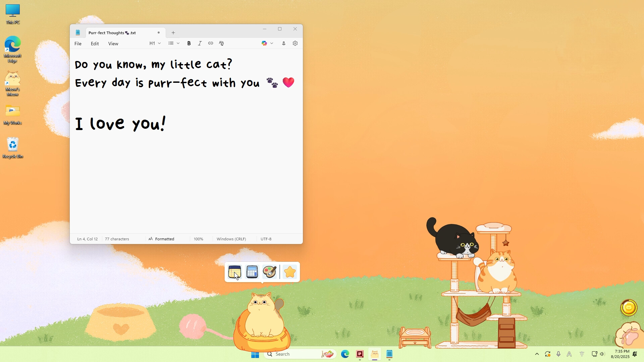Open the account icon in Notepad toolbar
Viewport: 644px width, 362px height.
(283, 43)
